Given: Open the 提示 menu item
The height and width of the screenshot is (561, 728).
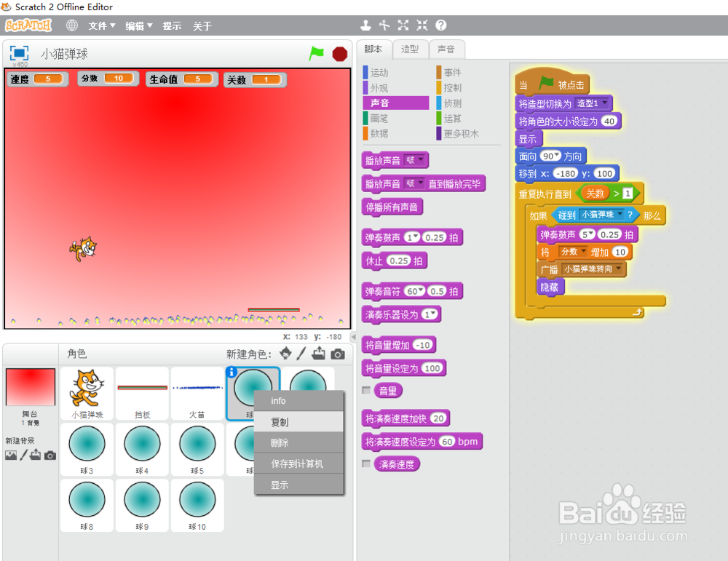Looking at the screenshot, I should (x=172, y=26).
